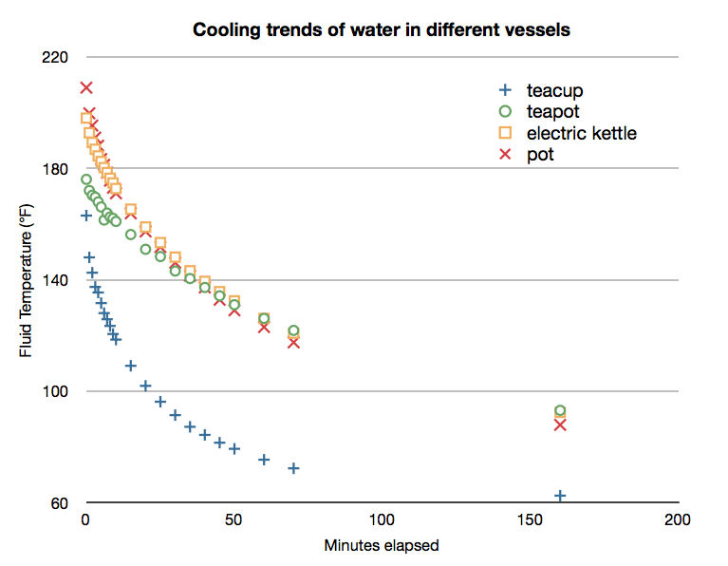
Task: Select the "electric kettle" legend label text
Action: tap(581, 133)
